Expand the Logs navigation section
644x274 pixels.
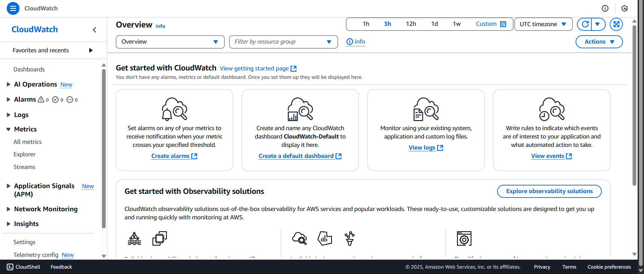pyautogui.click(x=21, y=115)
